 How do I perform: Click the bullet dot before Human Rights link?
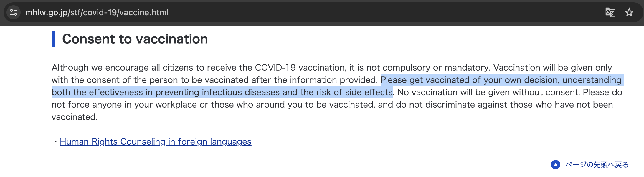(55, 142)
